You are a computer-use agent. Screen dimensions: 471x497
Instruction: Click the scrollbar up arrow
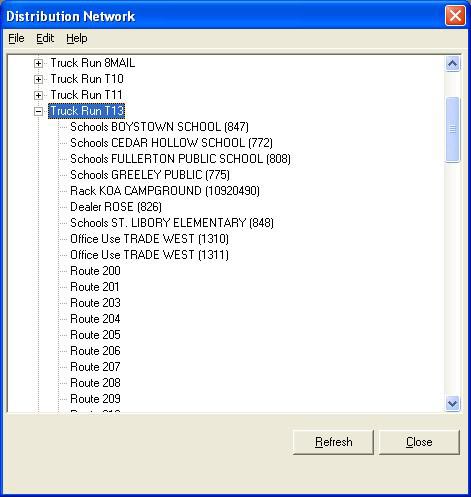pyautogui.click(x=452, y=63)
